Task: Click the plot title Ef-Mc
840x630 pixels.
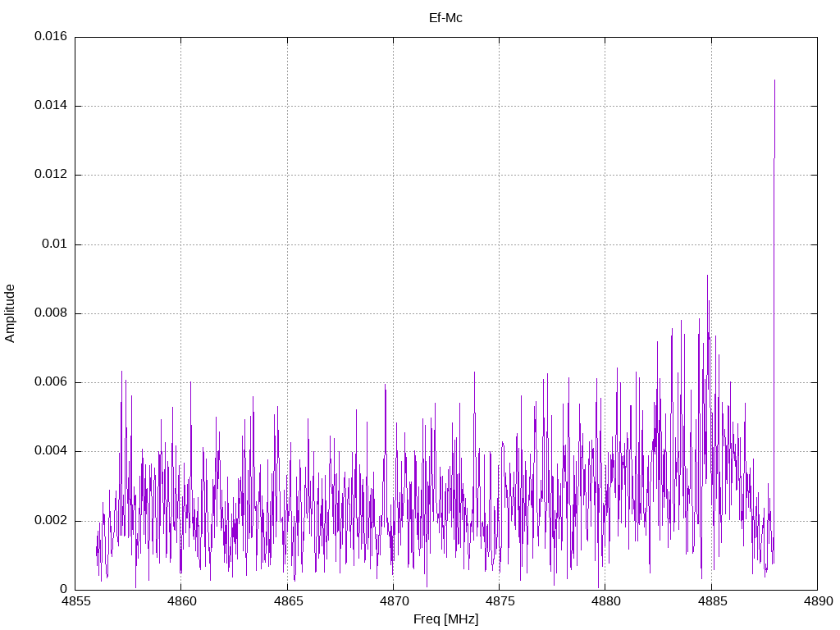Action: (445, 17)
